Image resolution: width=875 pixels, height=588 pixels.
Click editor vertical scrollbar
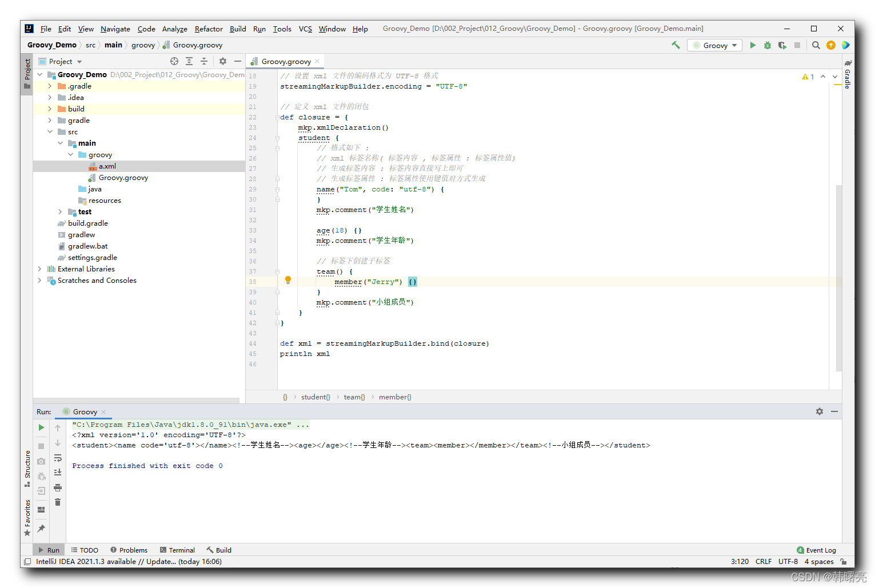(839, 278)
